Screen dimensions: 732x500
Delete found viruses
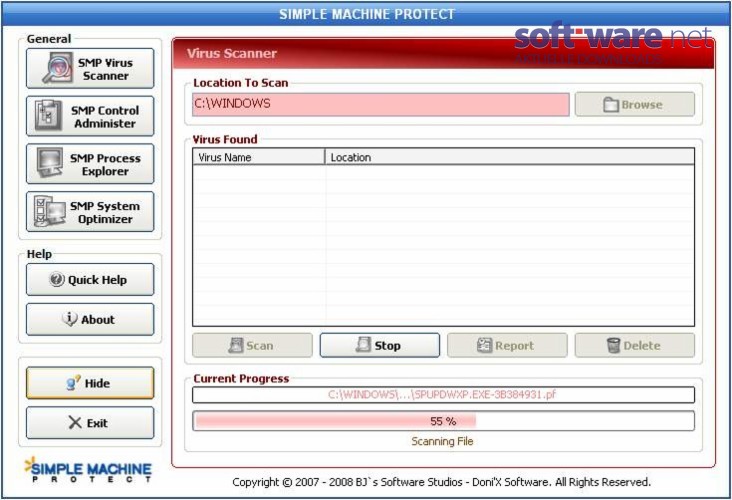tap(634, 345)
